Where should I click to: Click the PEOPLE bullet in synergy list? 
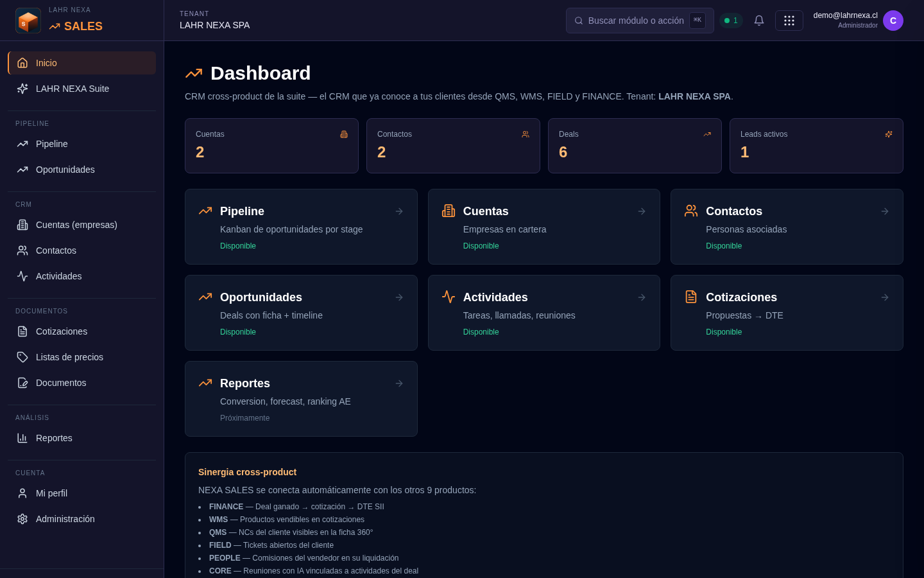click(x=304, y=558)
